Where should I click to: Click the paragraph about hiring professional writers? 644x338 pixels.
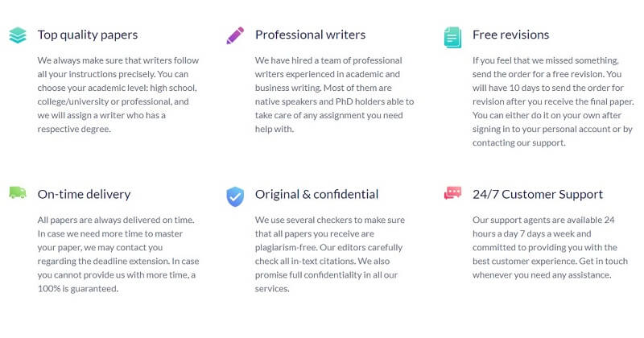334,94
